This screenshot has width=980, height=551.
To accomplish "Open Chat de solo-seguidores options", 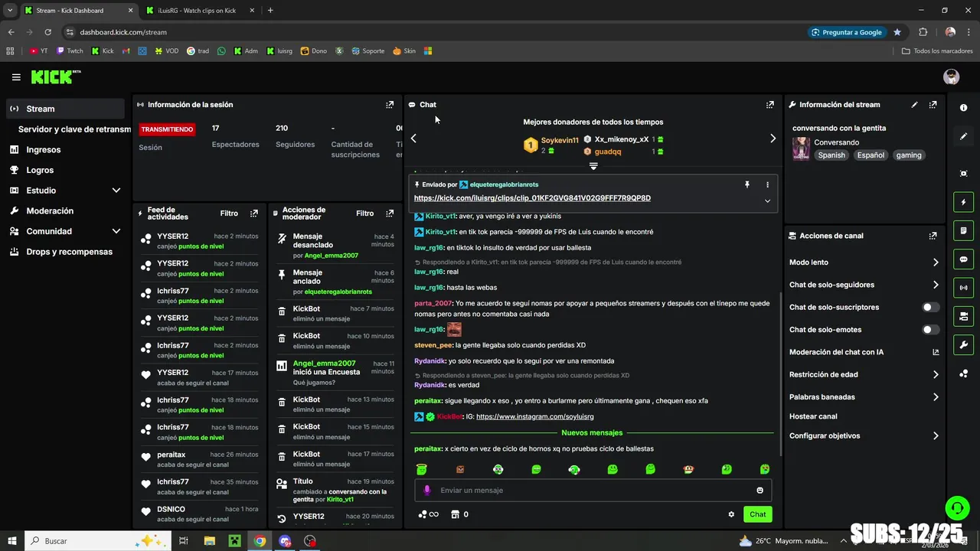I will click(864, 285).
